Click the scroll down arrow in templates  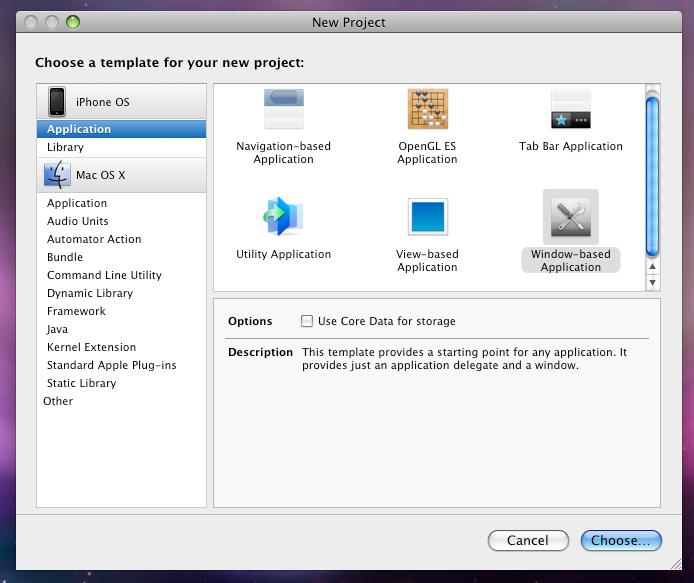tap(652, 282)
